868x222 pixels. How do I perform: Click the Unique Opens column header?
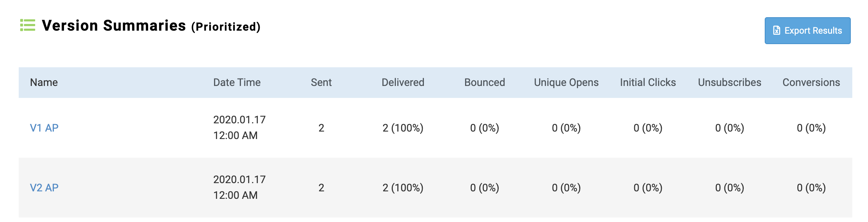pyautogui.click(x=566, y=83)
